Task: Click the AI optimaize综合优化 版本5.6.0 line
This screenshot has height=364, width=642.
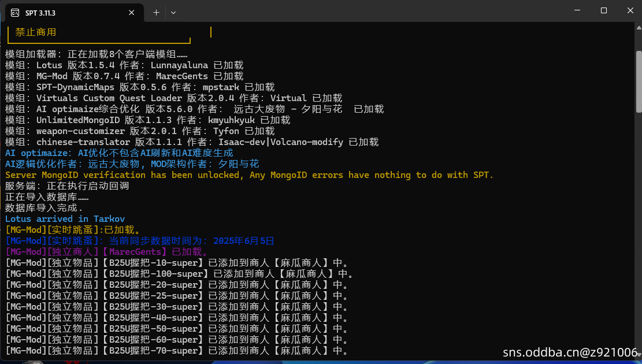Action: point(195,109)
